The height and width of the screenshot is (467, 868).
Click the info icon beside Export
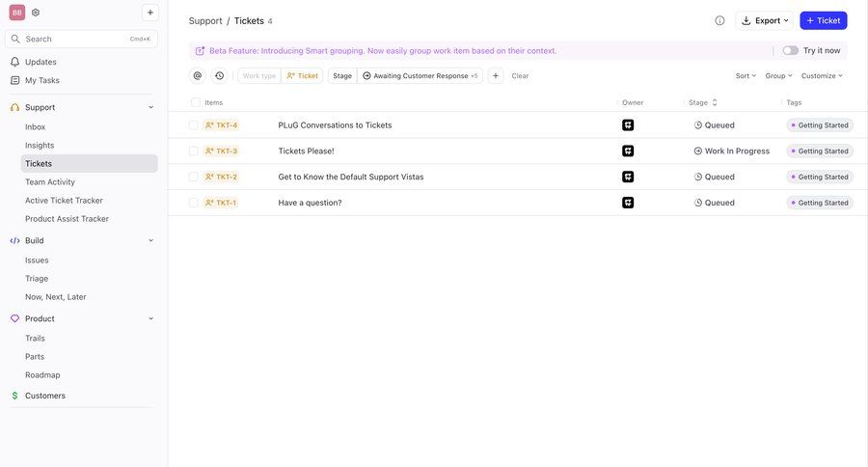719,20
